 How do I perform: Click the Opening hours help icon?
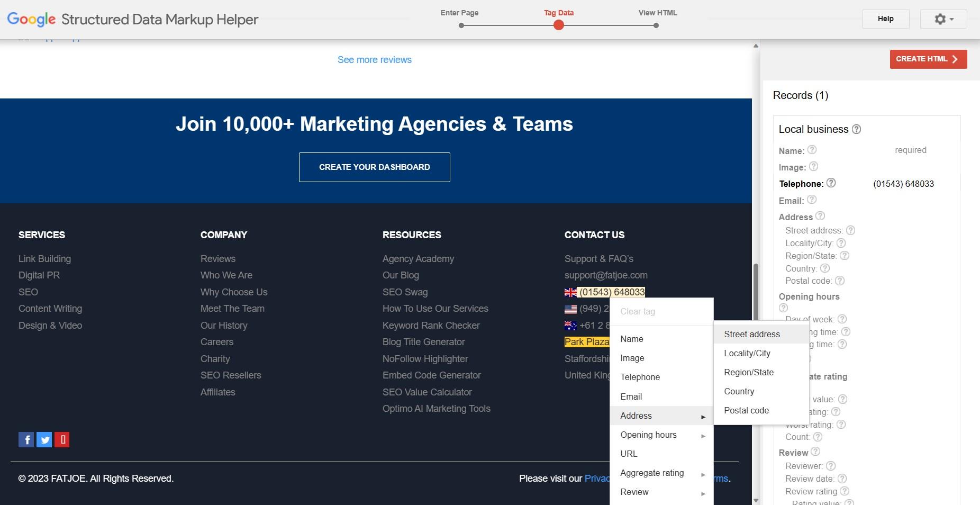[x=783, y=308]
